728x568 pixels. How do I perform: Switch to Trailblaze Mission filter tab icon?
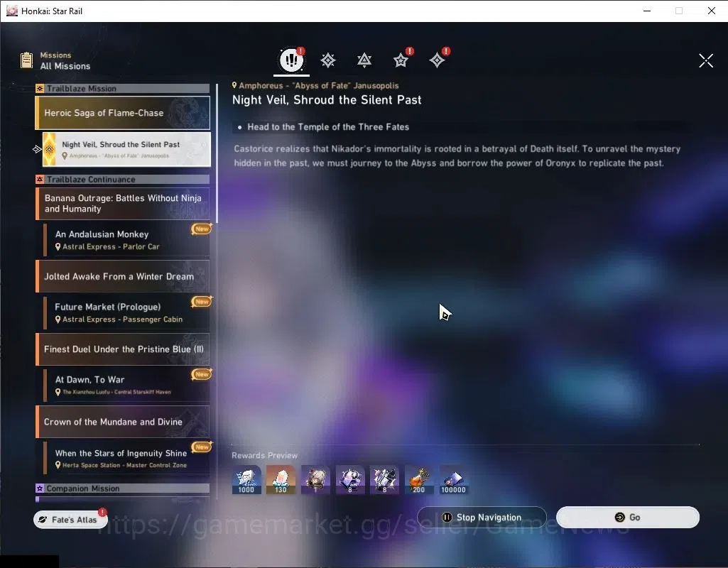pyautogui.click(x=328, y=60)
